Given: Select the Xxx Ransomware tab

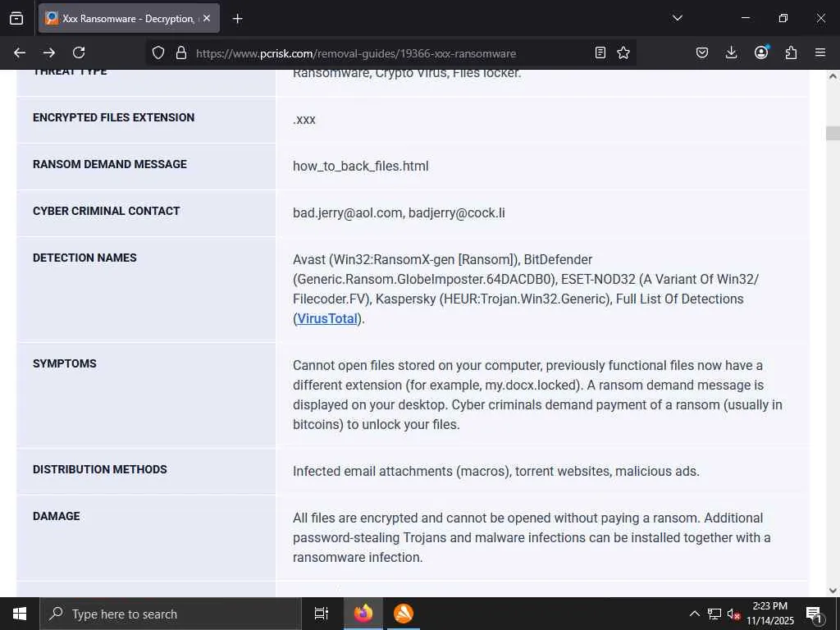Looking at the screenshot, I should pos(129,18).
